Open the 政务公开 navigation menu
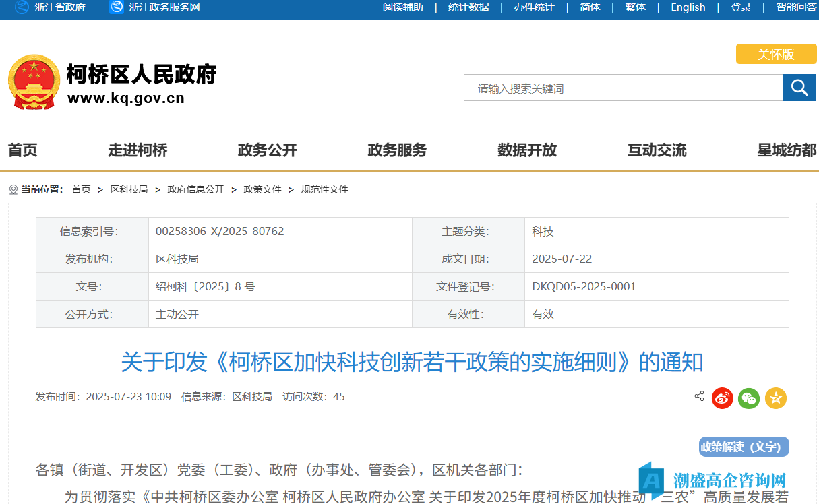 [x=267, y=150]
